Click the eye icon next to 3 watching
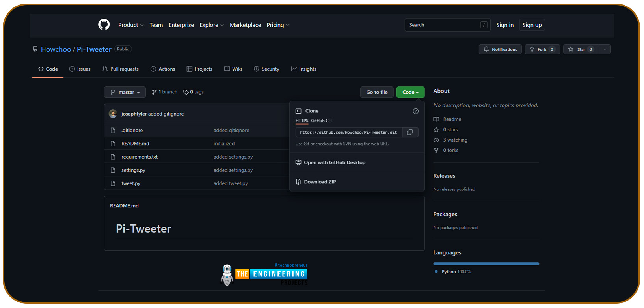The width and height of the screenshot is (644, 308). point(436,140)
